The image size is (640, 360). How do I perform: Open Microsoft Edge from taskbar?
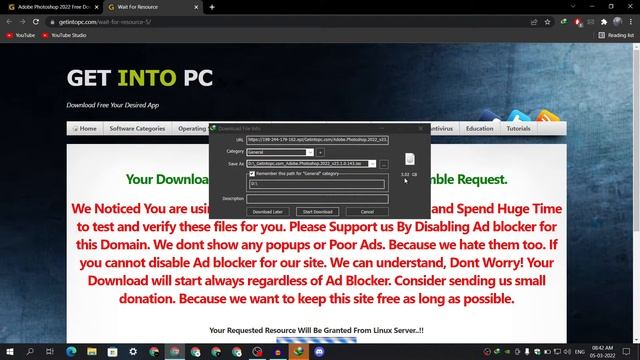(x=71, y=352)
